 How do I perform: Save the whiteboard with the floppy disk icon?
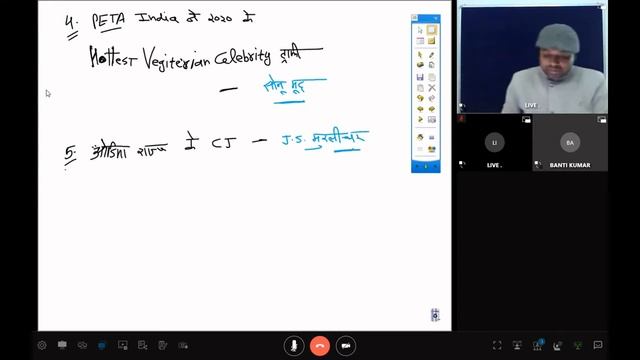[420, 77]
